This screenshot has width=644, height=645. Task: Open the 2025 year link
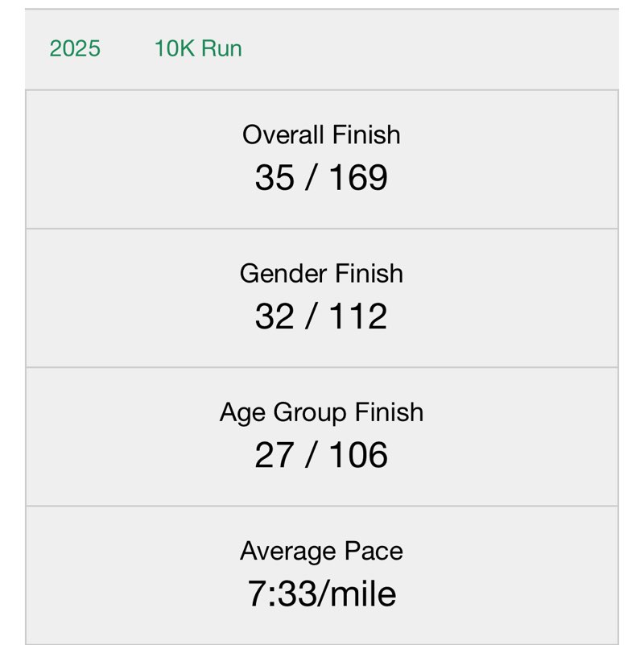click(75, 48)
